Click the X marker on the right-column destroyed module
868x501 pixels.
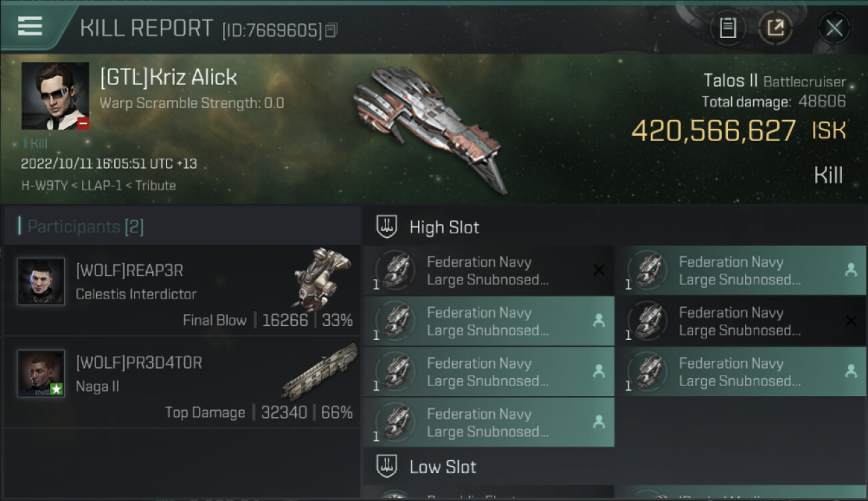click(851, 321)
